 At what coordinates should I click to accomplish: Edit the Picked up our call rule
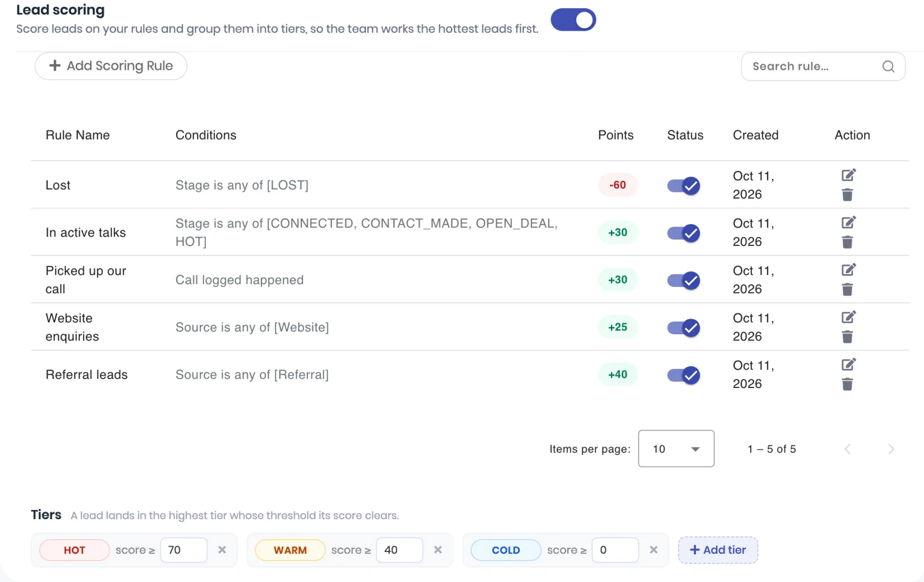pyautogui.click(x=848, y=270)
